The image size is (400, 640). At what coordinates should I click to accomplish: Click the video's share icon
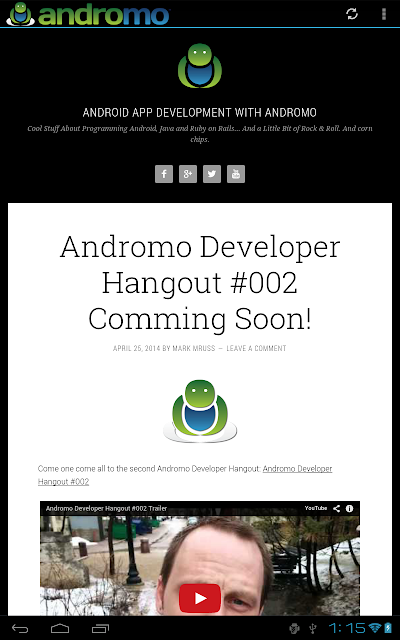336,509
